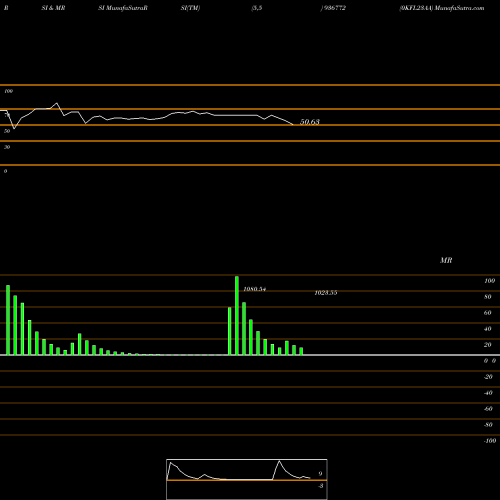Click the RSI axis 100 label on left
Image resolution: width=500 pixels, height=500 pixels.
click(9, 91)
